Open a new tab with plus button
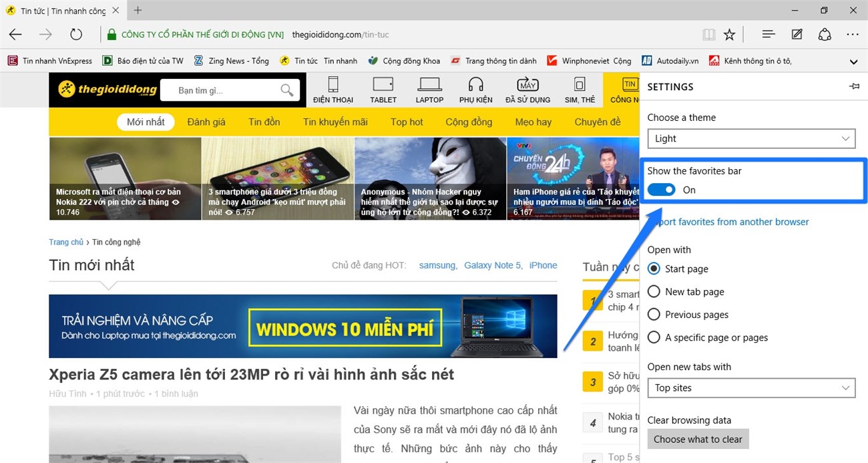Screen dimensions: 868x463 click(x=138, y=10)
